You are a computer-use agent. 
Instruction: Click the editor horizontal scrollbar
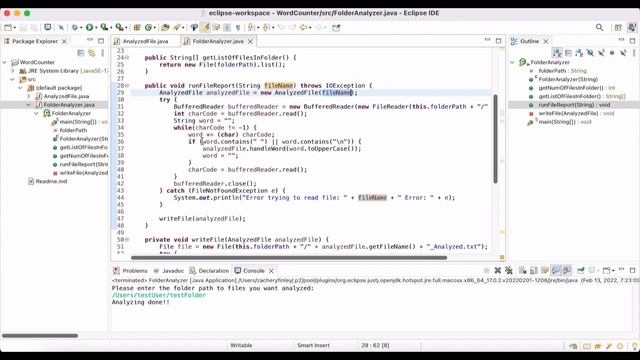(289, 258)
